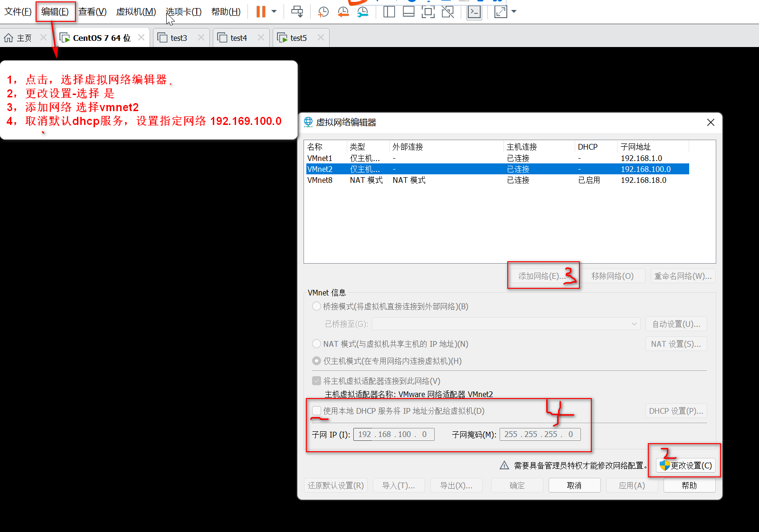Screen dimensions: 759x532
Task: Select the VMnet8 NAT network row
Action: coord(497,180)
